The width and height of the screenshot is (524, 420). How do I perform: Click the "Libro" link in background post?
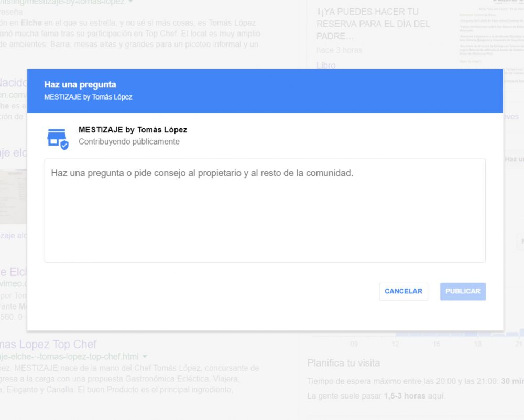point(326,65)
